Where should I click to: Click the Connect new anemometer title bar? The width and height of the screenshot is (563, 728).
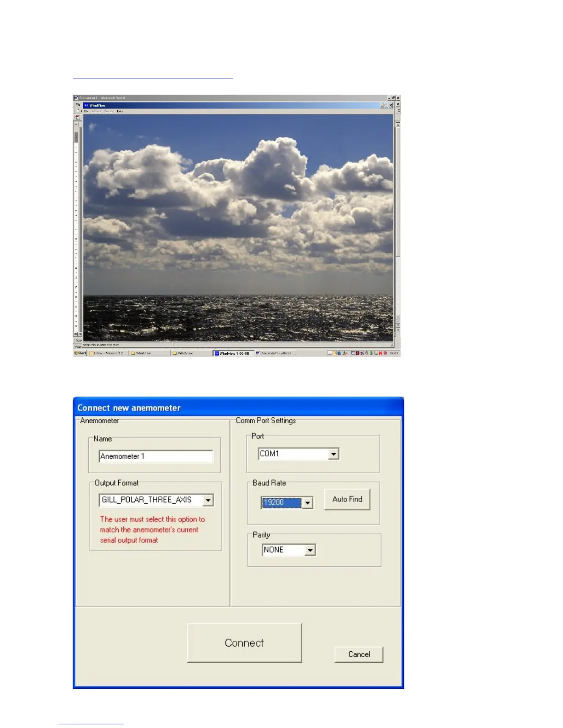click(238, 408)
